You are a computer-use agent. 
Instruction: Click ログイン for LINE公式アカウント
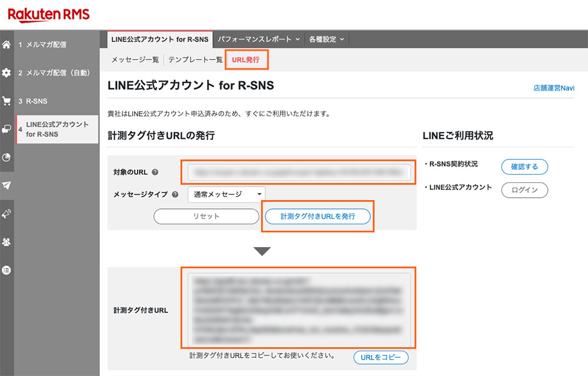(524, 190)
